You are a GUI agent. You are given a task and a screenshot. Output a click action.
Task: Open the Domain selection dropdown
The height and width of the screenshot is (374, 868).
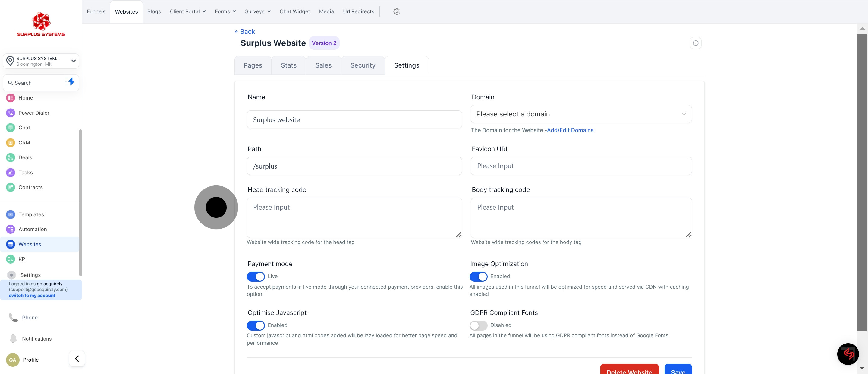coord(581,114)
